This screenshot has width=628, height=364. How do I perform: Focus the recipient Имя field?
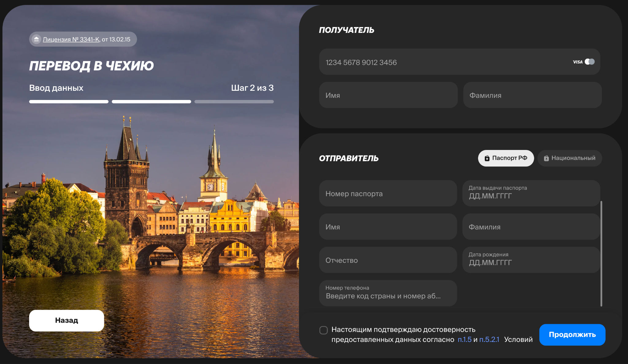[388, 95]
